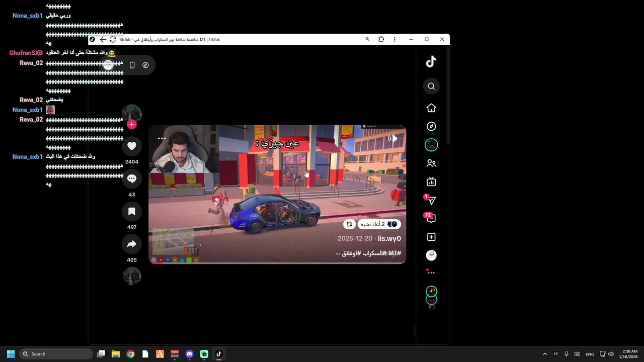Click microphone icon in system tray

click(567, 354)
